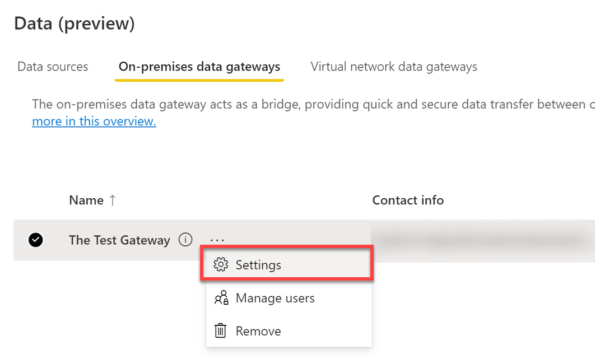Open the ellipsis menu for The Test Gateway
Viewport: 595px width, 364px height.
(x=217, y=240)
